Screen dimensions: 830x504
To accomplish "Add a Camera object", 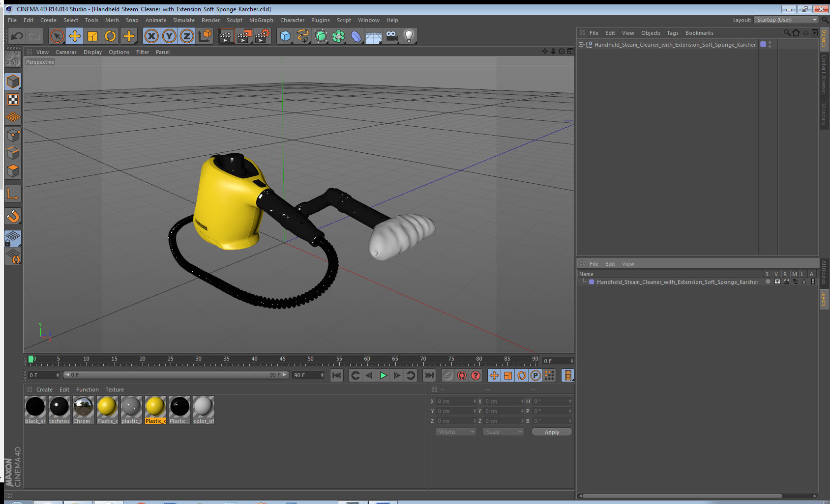I will 391,36.
